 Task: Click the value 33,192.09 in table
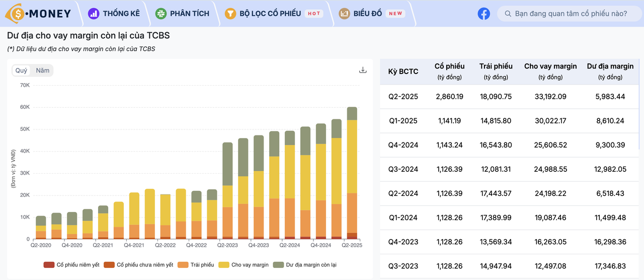[550, 96]
